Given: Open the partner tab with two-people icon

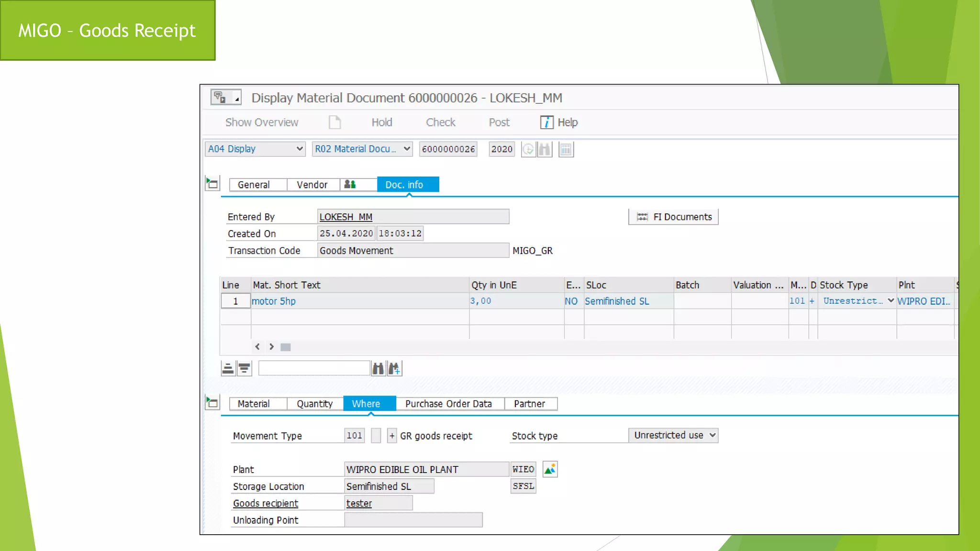Looking at the screenshot, I should click(350, 185).
